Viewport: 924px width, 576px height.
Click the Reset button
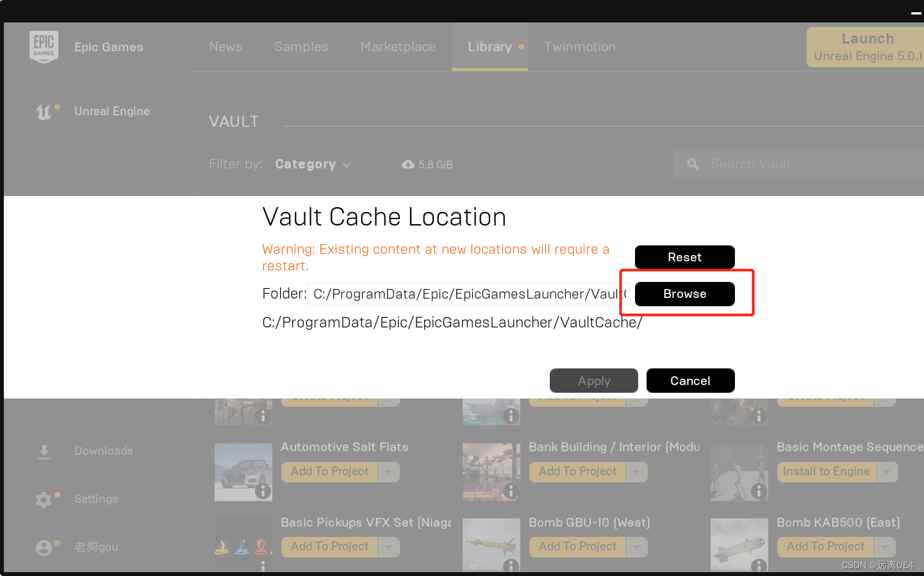pyautogui.click(x=685, y=257)
